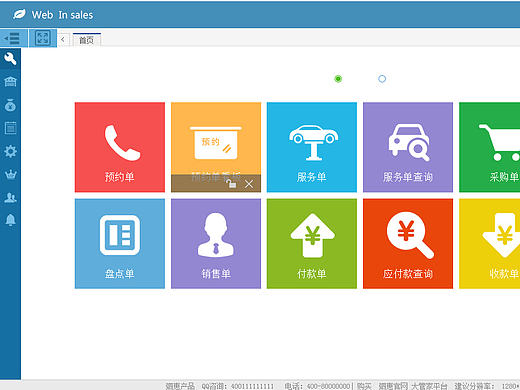This screenshot has height=390, width=520.
Task: Open the money bag sidebar icon
Action: [10, 105]
